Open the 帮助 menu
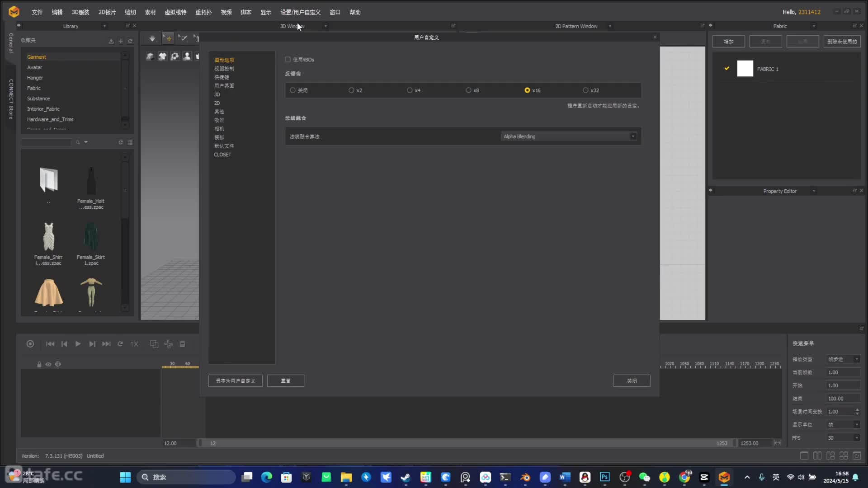This screenshot has height=488, width=868. click(x=355, y=12)
